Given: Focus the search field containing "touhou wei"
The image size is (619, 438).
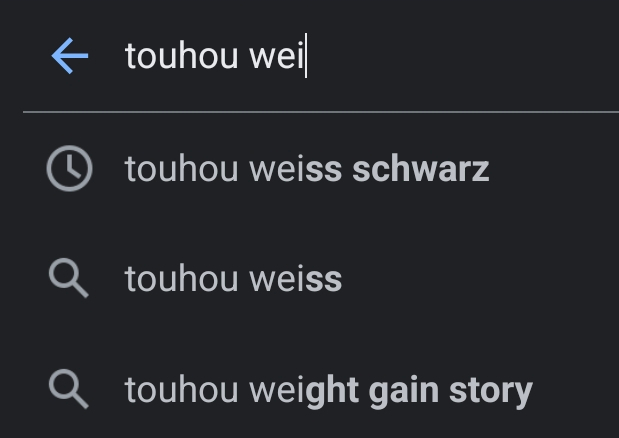Looking at the screenshot, I should [x=360, y=57].
